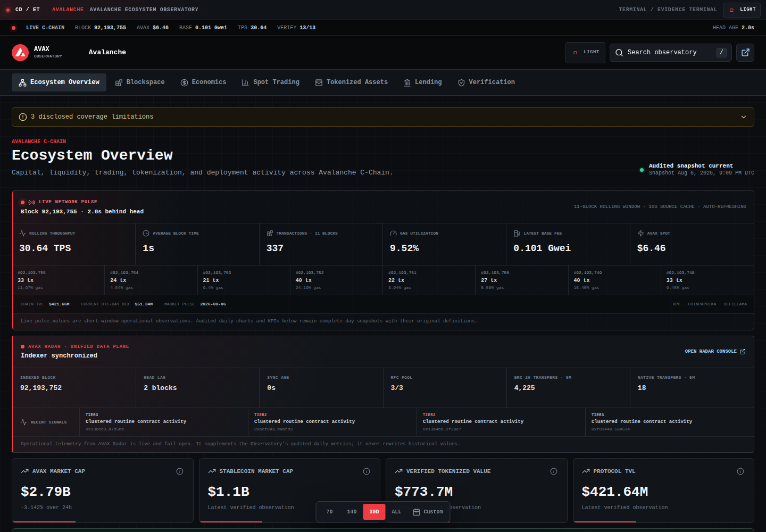Viewport: 766px width, 532px height.
Task: Click the Live Network Pulse broadcast icon
Action: (32, 202)
